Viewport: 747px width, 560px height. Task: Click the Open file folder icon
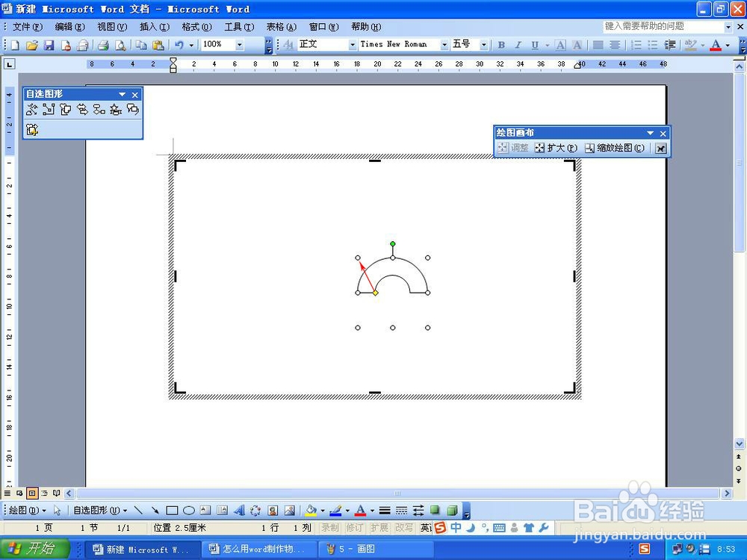pos(32,46)
